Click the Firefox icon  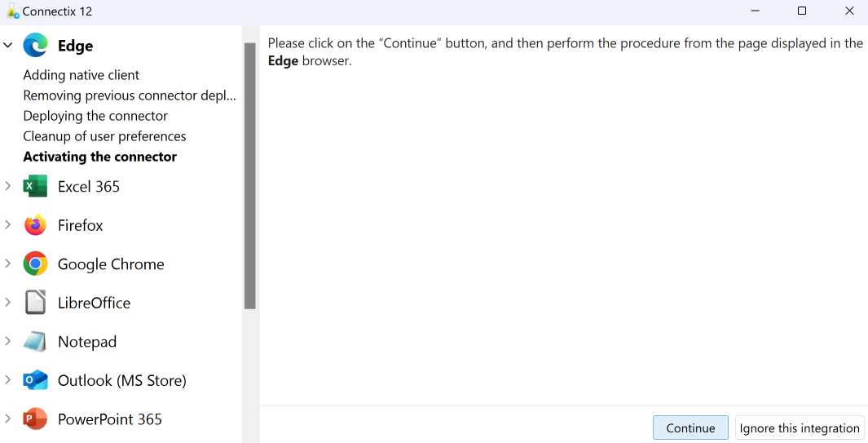[35, 225]
